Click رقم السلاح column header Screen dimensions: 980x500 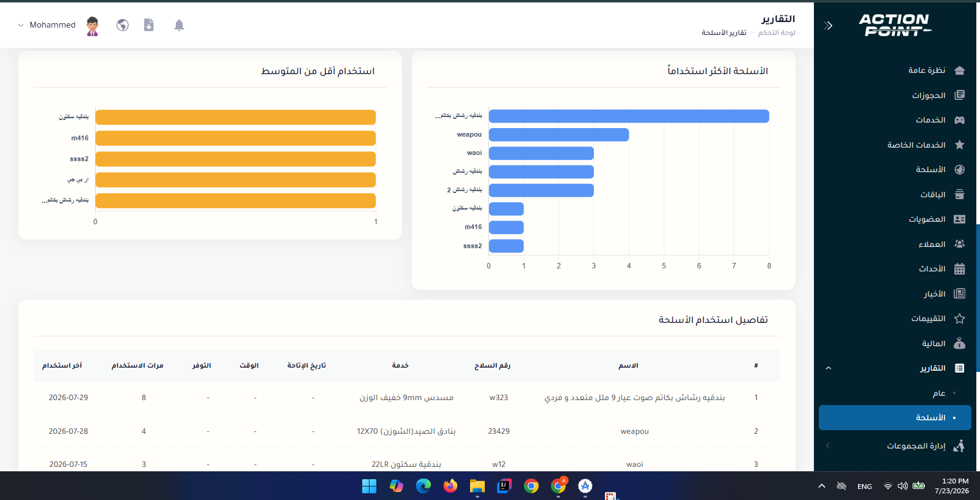coord(492,365)
